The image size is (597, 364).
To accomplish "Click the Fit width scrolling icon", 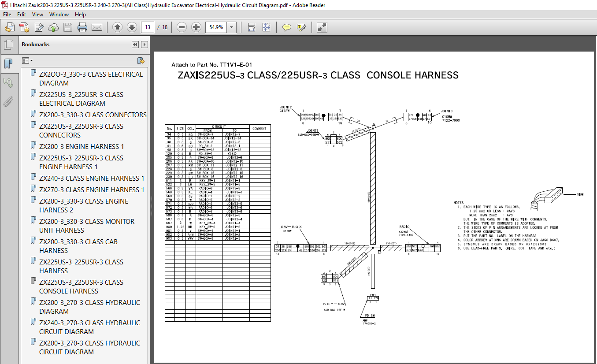I will 252,27.
